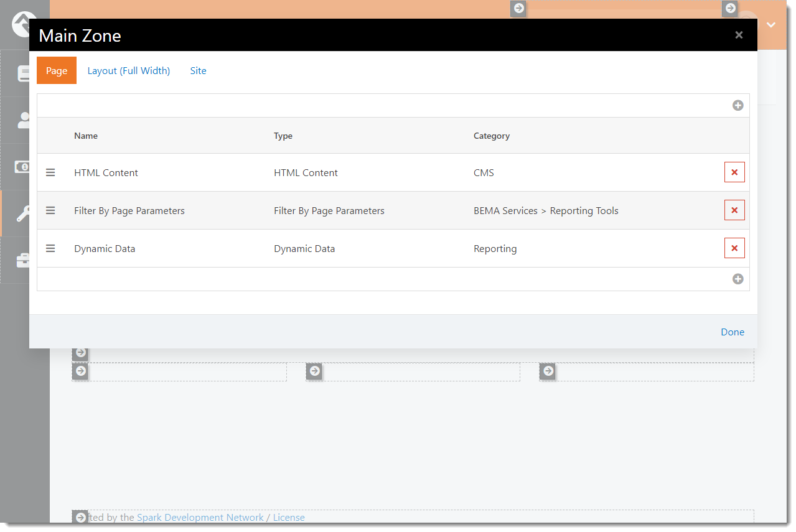The image size is (796, 532).
Task: Open the License link in footer
Action: pyautogui.click(x=289, y=517)
